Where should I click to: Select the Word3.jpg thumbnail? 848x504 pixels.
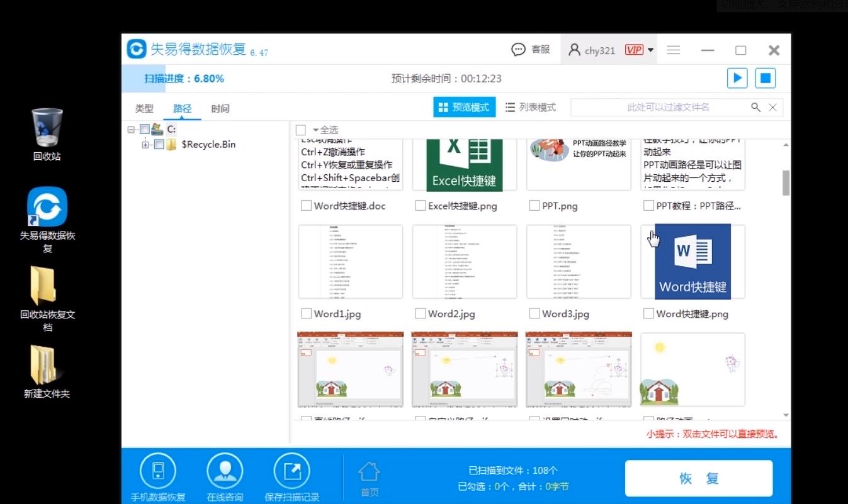(x=579, y=261)
